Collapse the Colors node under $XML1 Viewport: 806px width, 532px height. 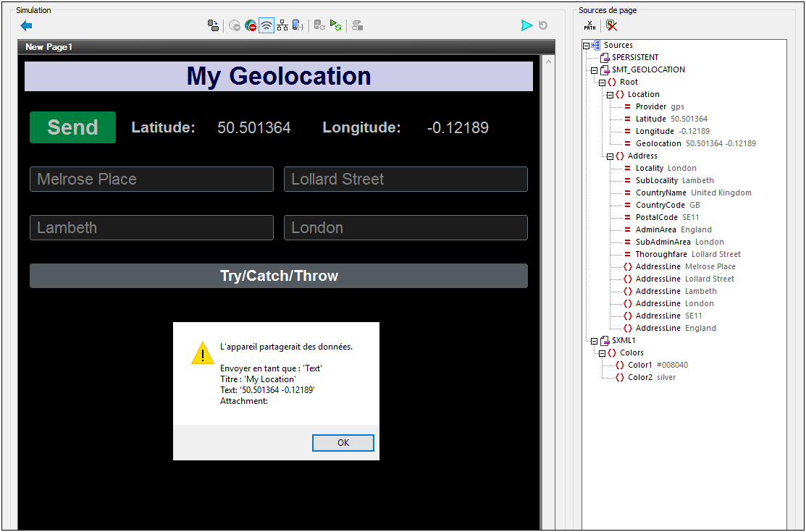click(602, 353)
